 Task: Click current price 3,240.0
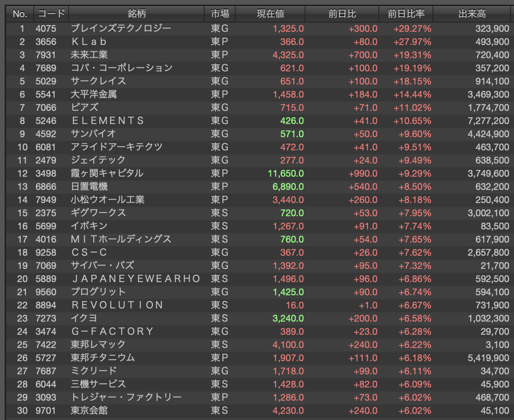[288, 318]
